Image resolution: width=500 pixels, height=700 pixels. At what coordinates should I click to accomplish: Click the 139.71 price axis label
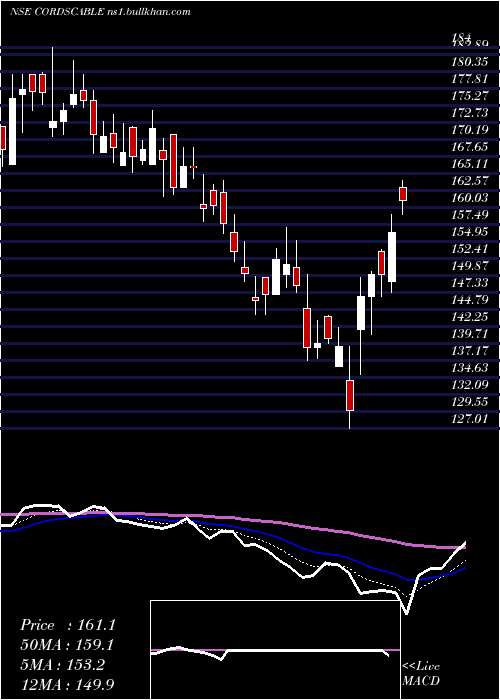pyautogui.click(x=469, y=333)
